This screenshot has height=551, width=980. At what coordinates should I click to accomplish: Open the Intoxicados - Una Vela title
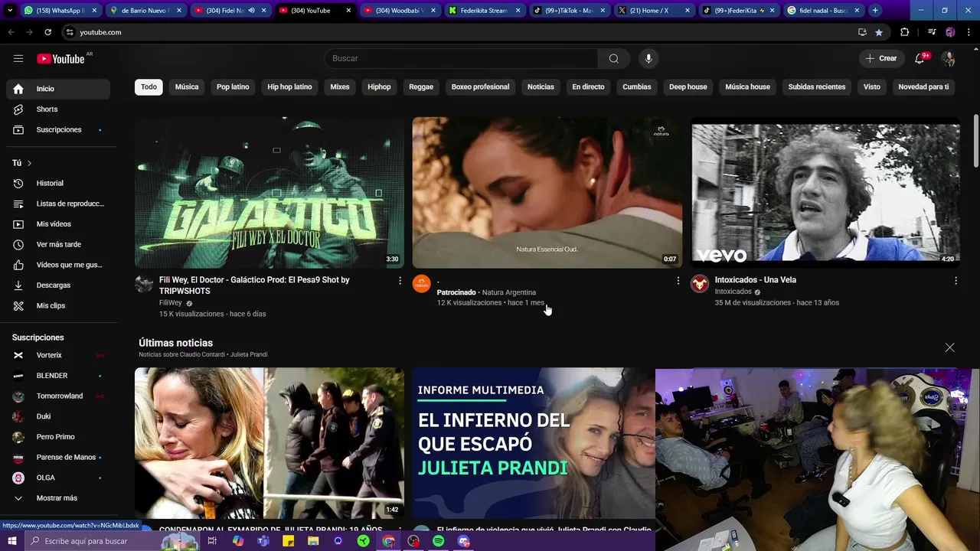[755, 280]
